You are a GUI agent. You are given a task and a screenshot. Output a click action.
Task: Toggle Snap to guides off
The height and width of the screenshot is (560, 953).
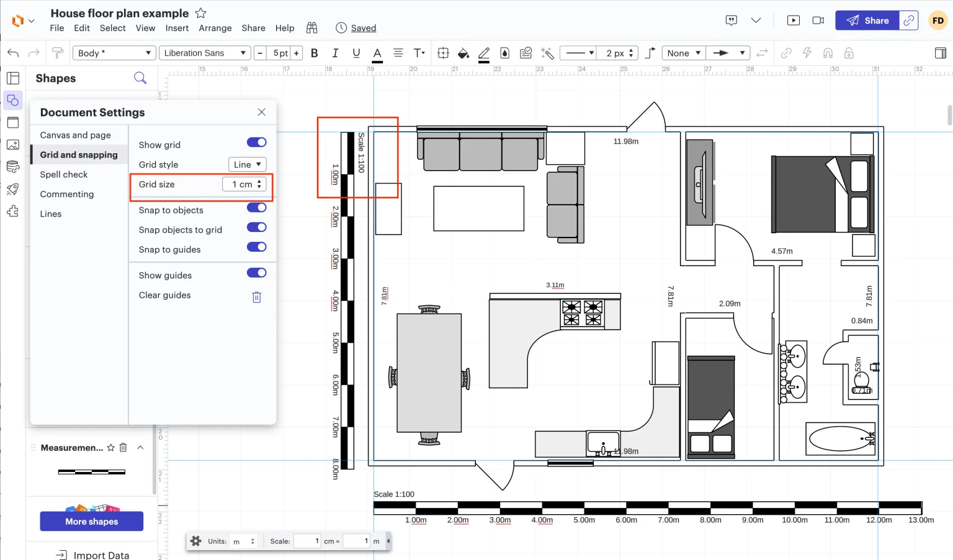[257, 247]
